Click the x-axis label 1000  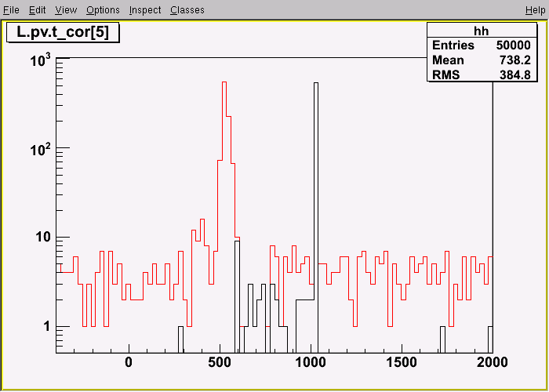(x=311, y=362)
